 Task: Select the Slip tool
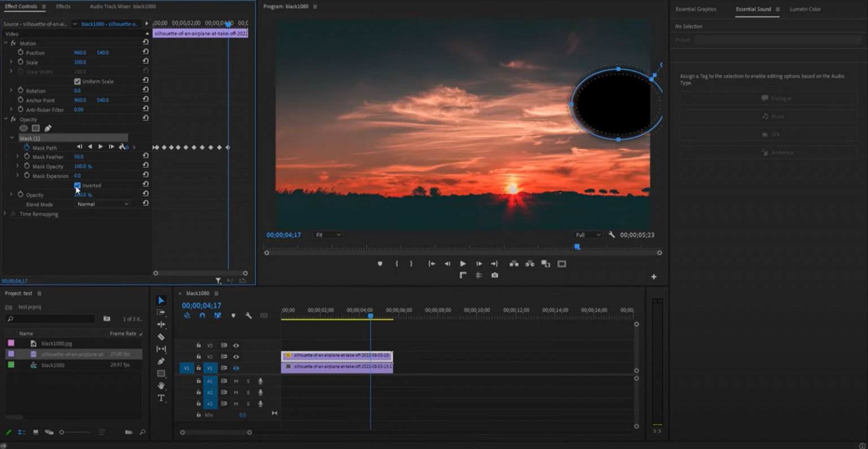(x=161, y=349)
